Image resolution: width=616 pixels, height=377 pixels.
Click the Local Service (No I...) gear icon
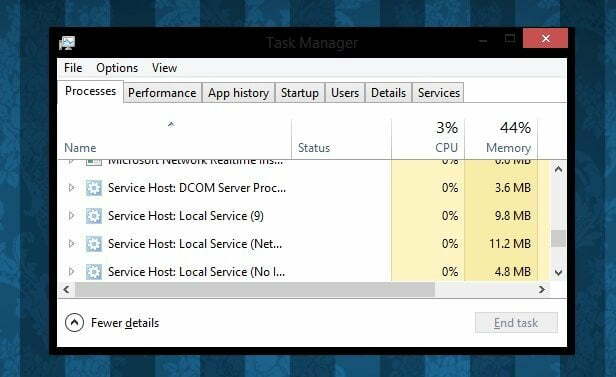point(94,272)
